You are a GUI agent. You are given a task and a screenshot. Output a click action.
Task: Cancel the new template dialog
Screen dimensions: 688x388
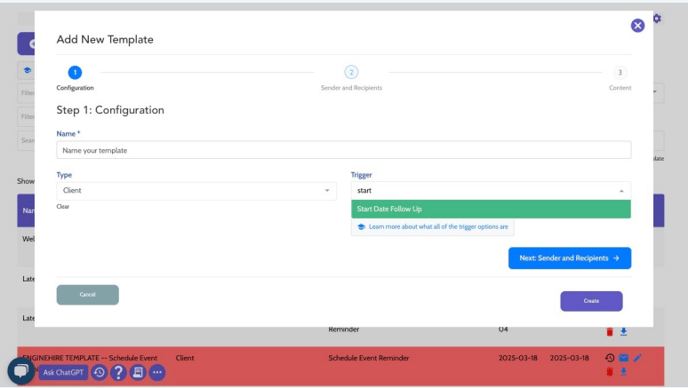[87, 295]
